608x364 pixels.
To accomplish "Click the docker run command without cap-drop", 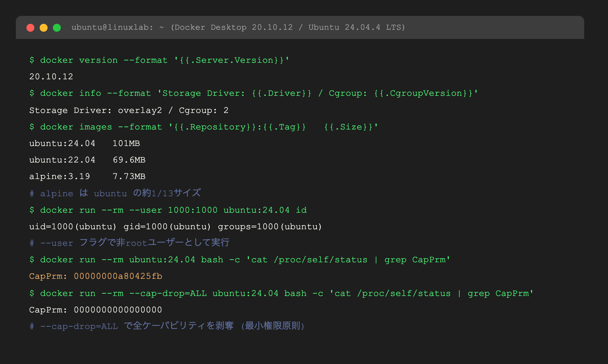I will coord(240,260).
